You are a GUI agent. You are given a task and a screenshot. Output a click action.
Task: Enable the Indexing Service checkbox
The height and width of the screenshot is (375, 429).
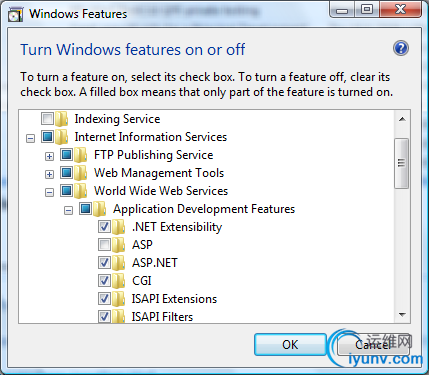[47, 118]
